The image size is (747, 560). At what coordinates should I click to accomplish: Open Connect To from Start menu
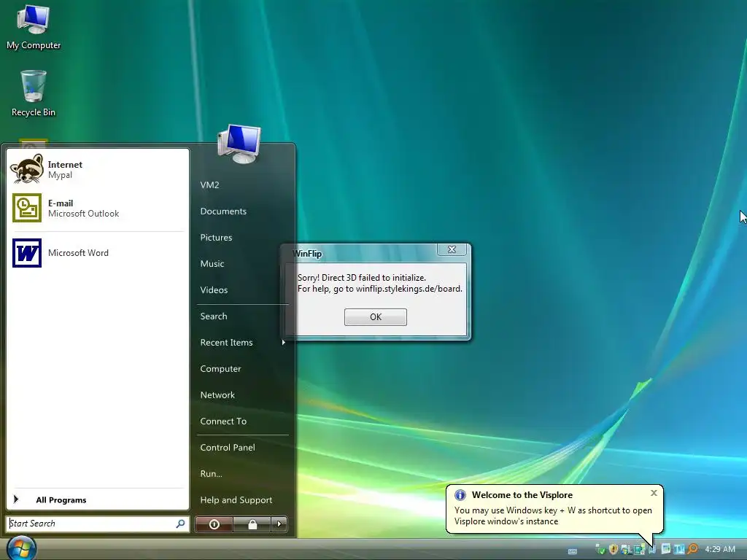click(x=223, y=421)
